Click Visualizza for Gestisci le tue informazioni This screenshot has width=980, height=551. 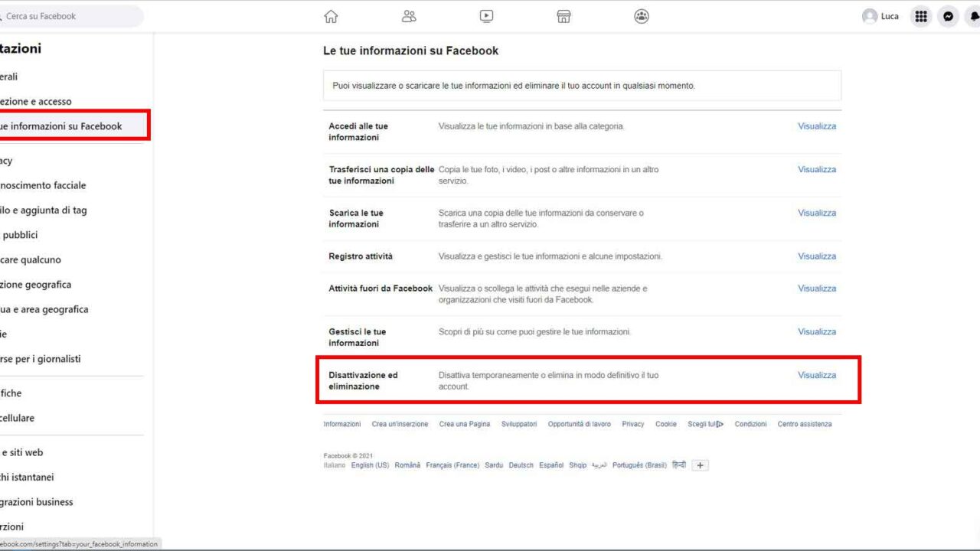pos(817,332)
